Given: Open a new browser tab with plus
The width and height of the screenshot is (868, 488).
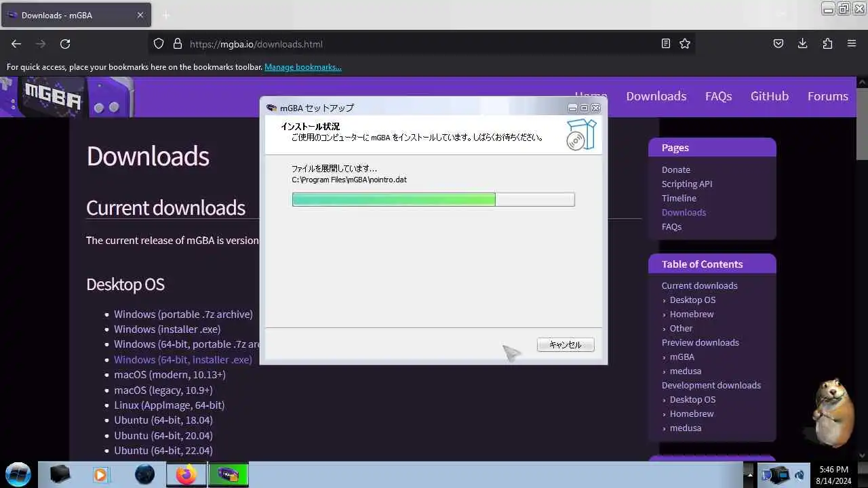Looking at the screenshot, I should tap(166, 15).
